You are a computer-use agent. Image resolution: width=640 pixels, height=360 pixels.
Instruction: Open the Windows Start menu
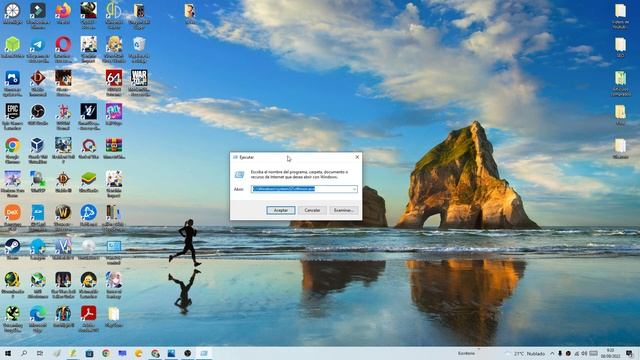click(8, 353)
